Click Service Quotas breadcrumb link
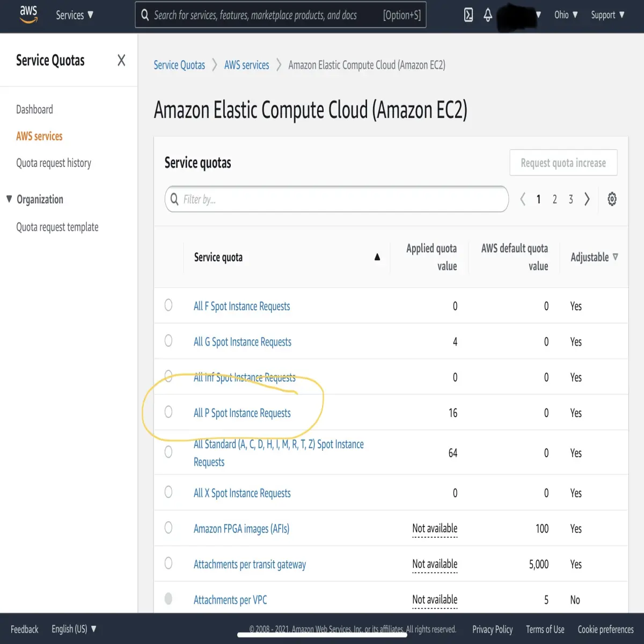The height and width of the screenshot is (644, 644). tap(179, 65)
